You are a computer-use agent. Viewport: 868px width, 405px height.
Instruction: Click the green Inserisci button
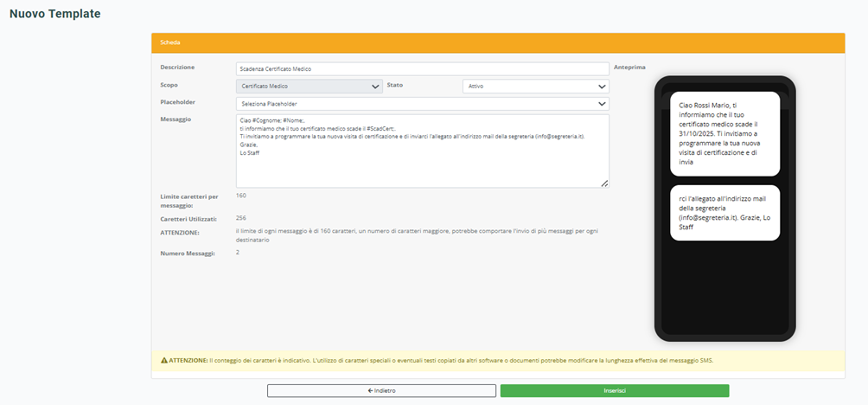point(614,391)
